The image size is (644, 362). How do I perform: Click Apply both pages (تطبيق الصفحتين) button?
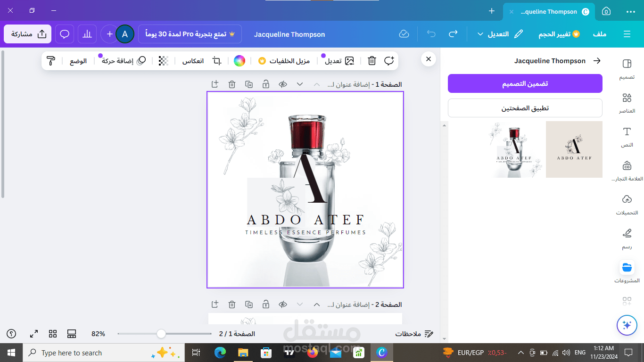pyautogui.click(x=525, y=108)
